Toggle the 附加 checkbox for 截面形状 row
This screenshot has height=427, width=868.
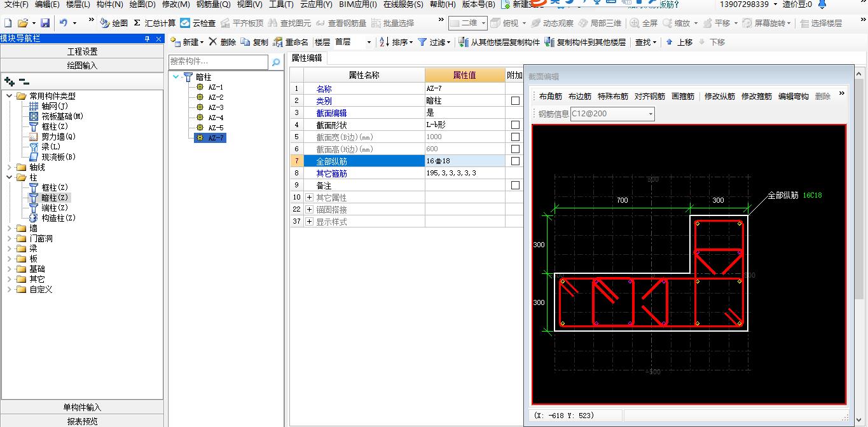click(x=515, y=125)
